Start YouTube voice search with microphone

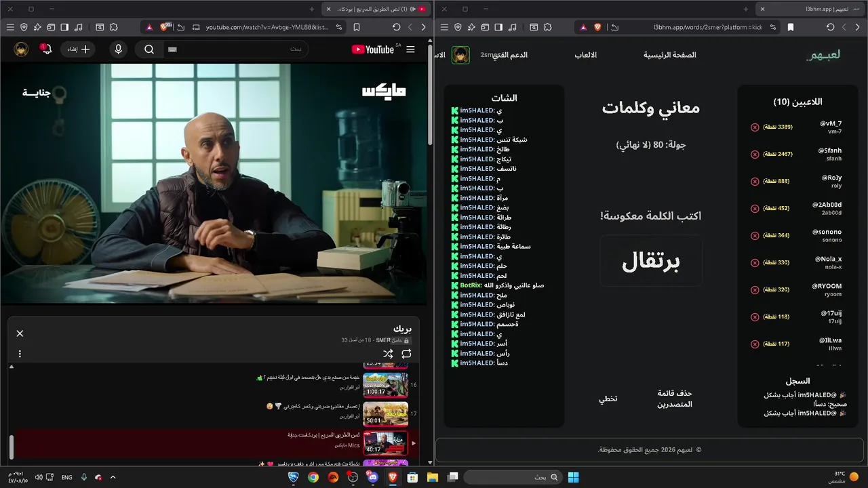[x=119, y=49]
